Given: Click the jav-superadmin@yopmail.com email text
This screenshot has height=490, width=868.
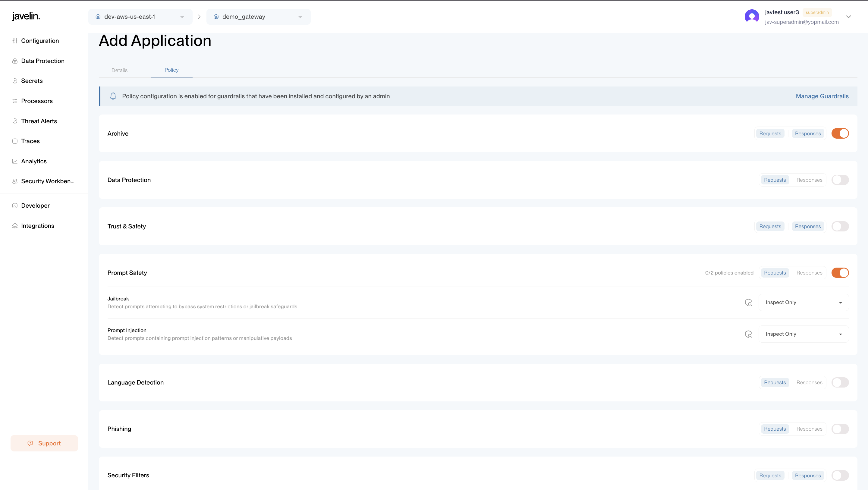Looking at the screenshot, I should click(x=802, y=22).
